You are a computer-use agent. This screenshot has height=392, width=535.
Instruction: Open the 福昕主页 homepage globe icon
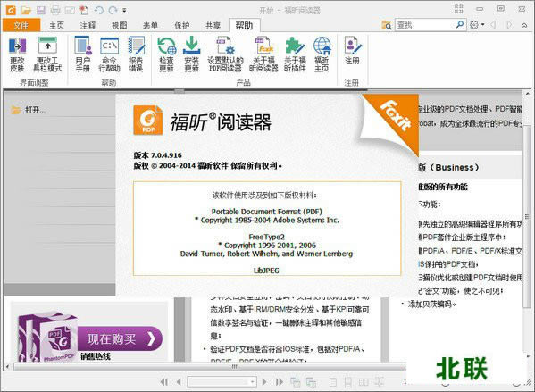click(x=322, y=54)
